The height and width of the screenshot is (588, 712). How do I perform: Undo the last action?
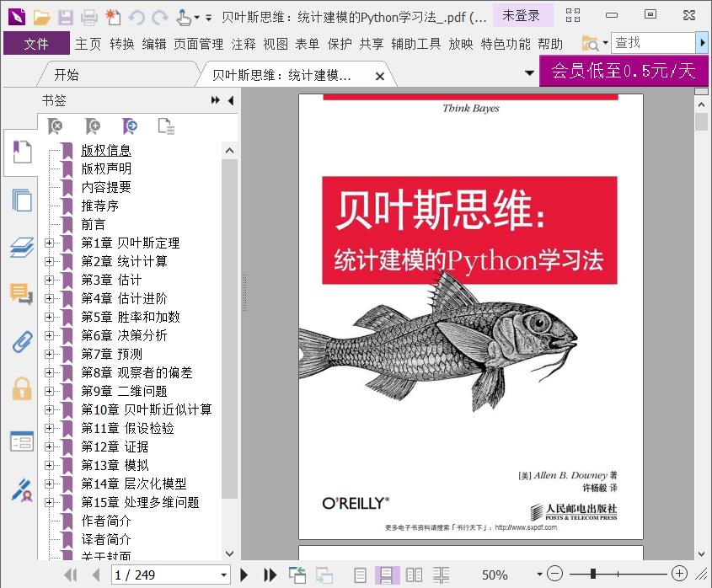pyautogui.click(x=137, y=17)
